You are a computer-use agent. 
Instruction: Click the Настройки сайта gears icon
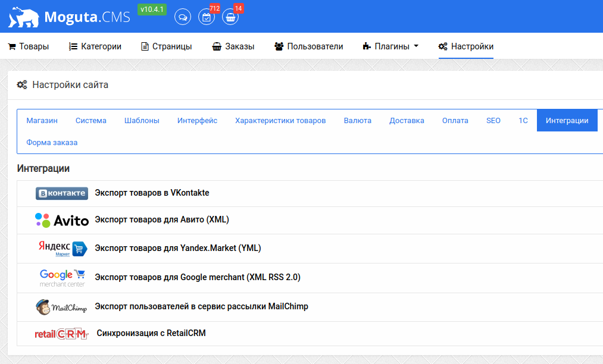tap(22, 84)
